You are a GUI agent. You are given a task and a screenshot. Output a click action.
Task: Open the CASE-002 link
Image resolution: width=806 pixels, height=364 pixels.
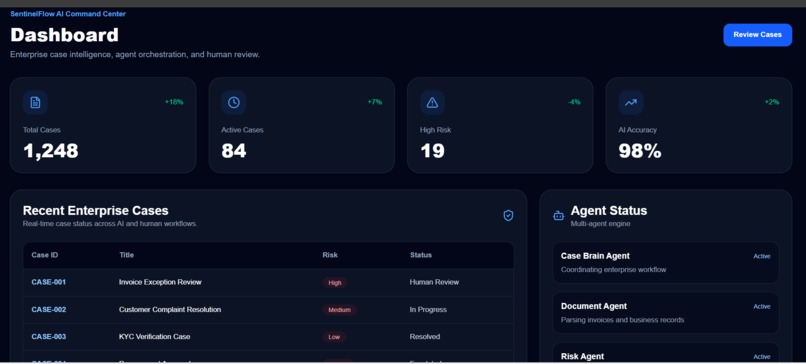[x=48, y=310]
